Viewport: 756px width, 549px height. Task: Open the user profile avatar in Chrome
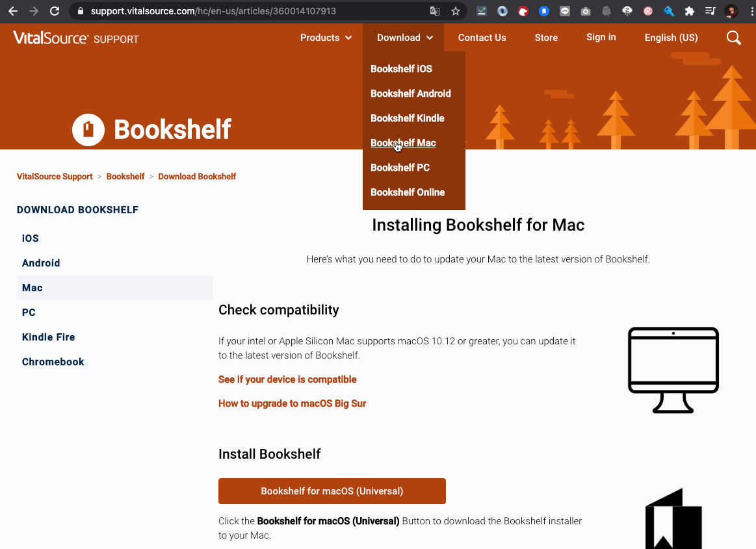tap(731, 11)
